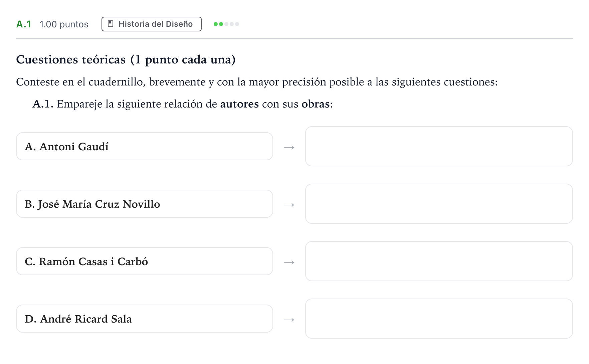
Task: Select the B. José María Cruz Novillo card
Action: point(145,204)
